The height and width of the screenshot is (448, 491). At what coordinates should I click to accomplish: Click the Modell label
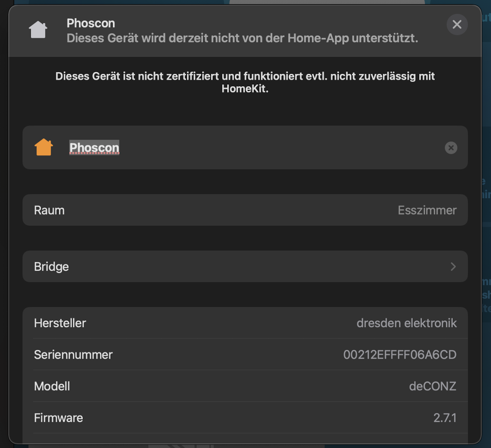(52, 386)
